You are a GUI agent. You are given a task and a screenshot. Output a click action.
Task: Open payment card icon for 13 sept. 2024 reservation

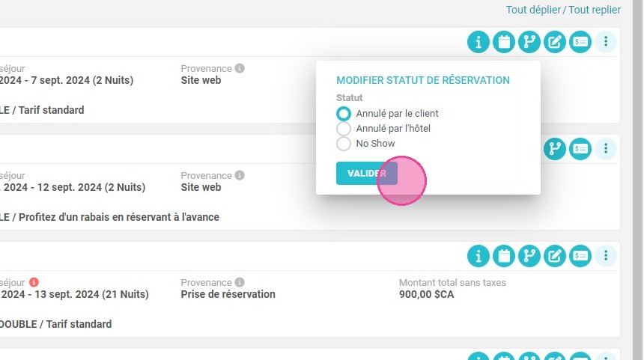pyautogui.click(x=580, y=256)
